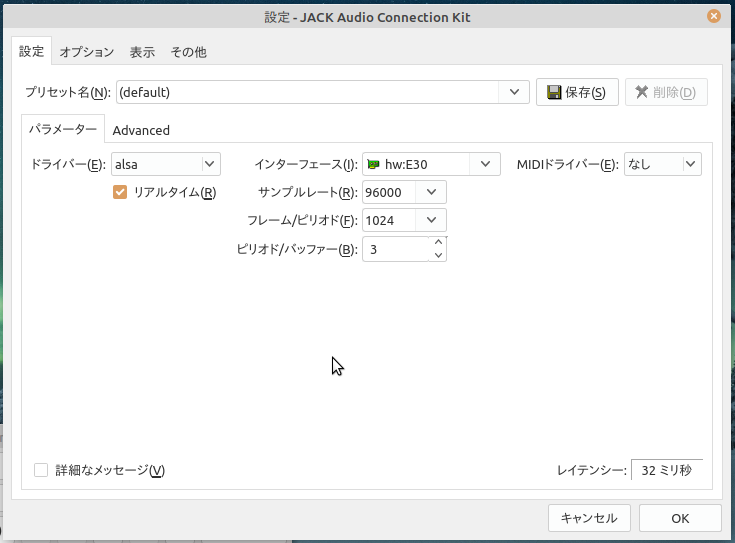Viewport: 735px width, 543px height.
Task: Click the delete X icon beside 削除
Action: pyautogui.click(x=642, y=92)
